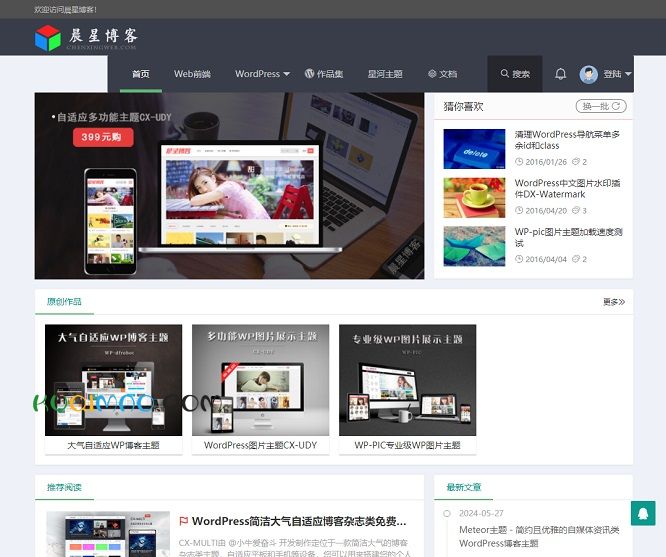Click the 搜索 search button
The width and height of the screenshot is (666, 557).
click(x=515, y=74)
